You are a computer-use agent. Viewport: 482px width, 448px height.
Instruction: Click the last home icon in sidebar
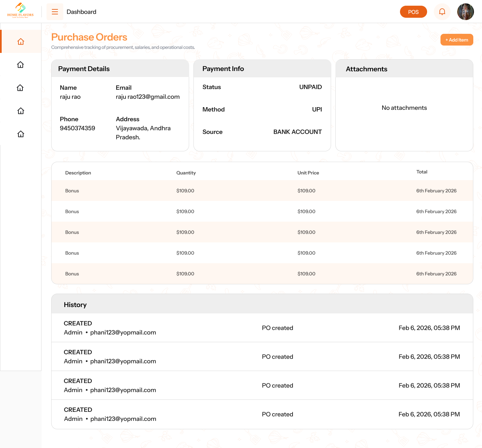coord(20,134)
